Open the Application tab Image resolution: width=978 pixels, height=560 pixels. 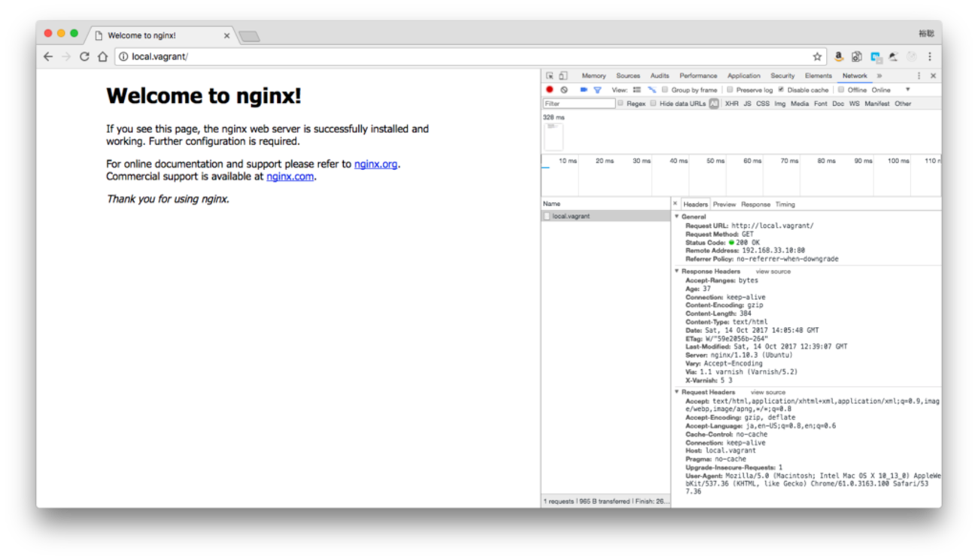tap(744, 76)
